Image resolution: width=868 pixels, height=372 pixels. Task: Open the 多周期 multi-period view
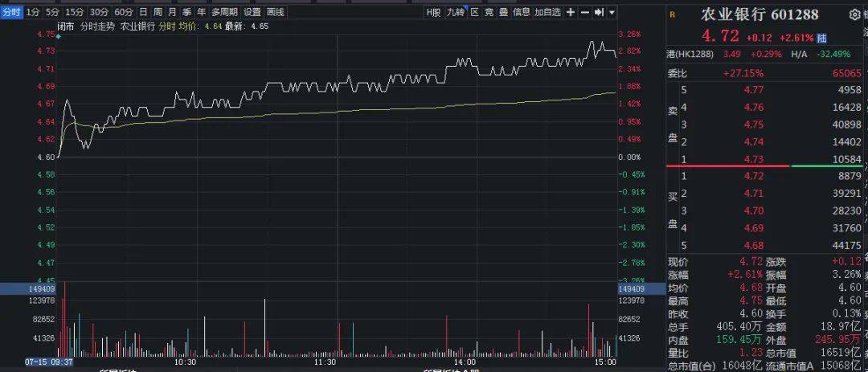click(x=224, y=11)
